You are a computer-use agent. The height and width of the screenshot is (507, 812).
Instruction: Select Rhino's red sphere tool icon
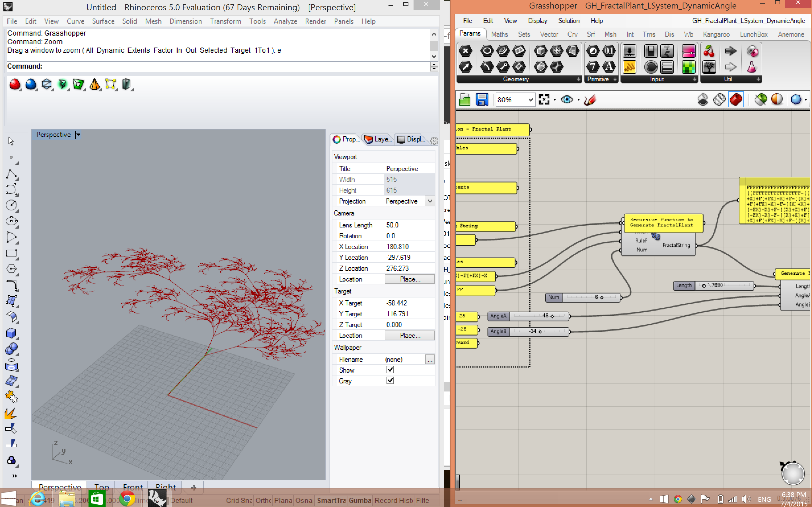(15, 84)
